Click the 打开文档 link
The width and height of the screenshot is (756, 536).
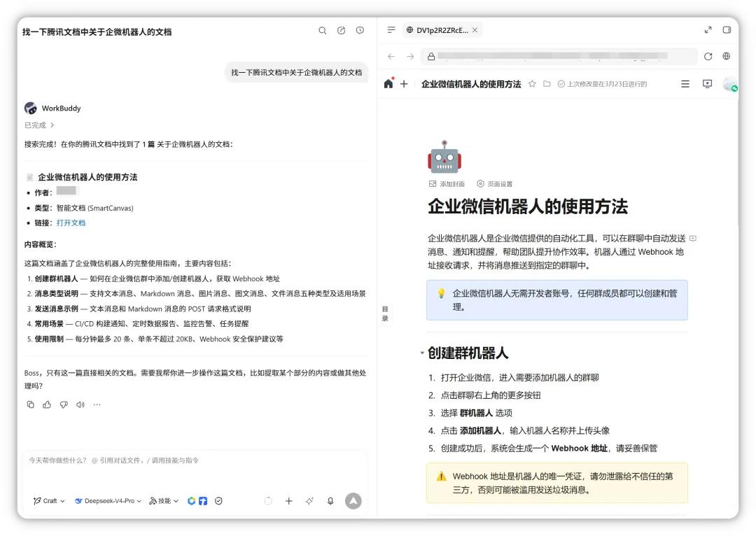71,223
